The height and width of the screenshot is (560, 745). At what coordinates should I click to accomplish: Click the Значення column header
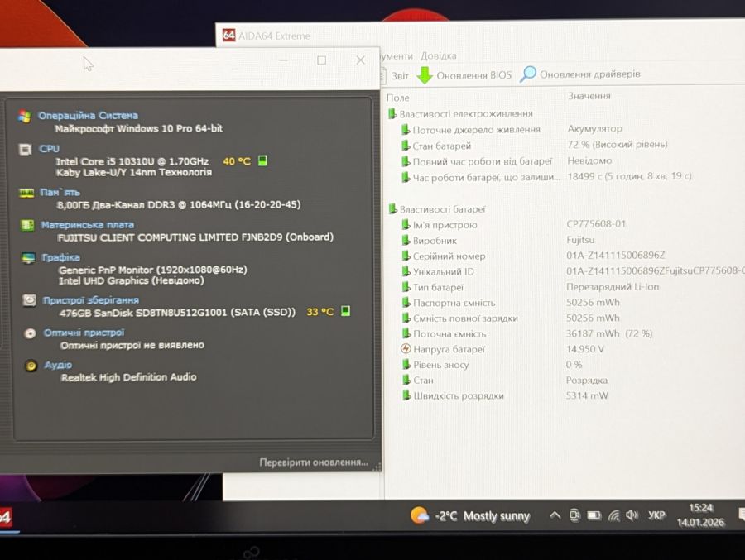point(589,96)
